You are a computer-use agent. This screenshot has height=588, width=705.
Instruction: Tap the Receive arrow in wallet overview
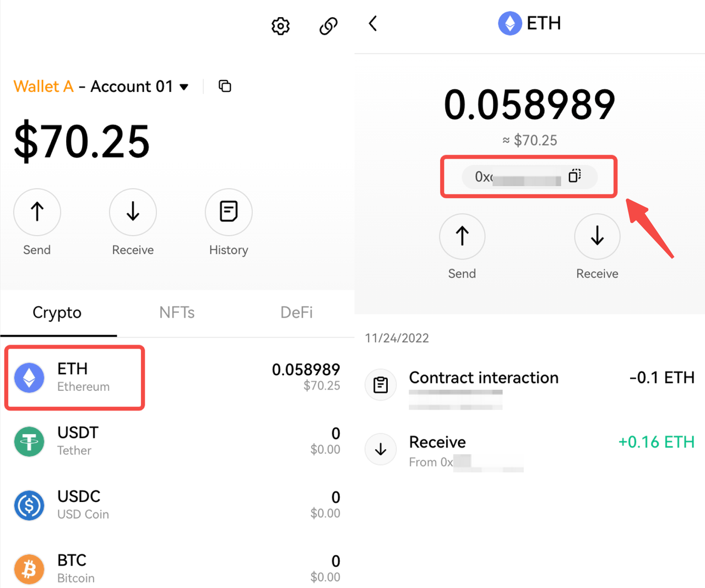pos(133,212)
